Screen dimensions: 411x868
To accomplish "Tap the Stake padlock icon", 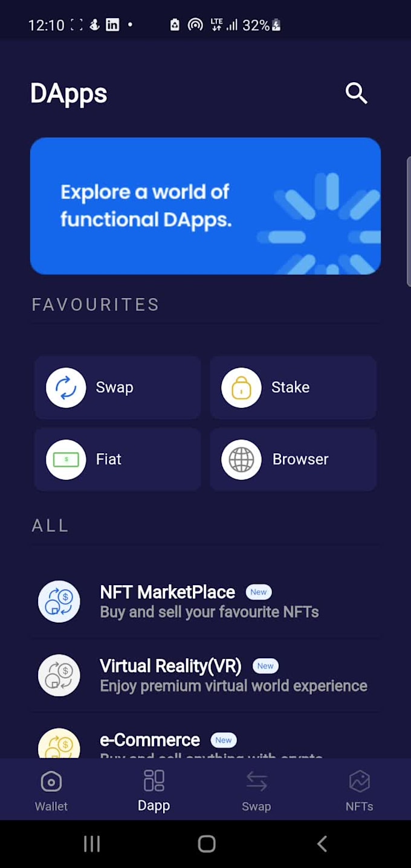I will point(241,387).
